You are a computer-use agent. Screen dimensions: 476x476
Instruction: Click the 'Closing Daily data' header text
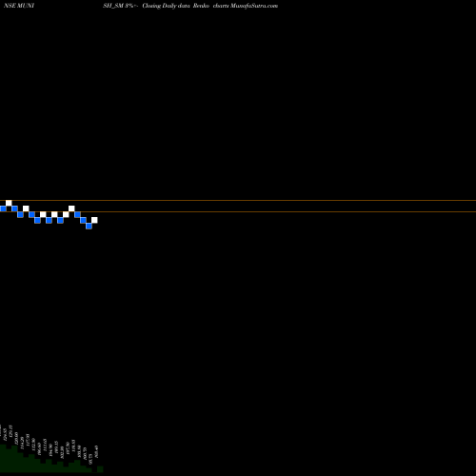point(166,6)
